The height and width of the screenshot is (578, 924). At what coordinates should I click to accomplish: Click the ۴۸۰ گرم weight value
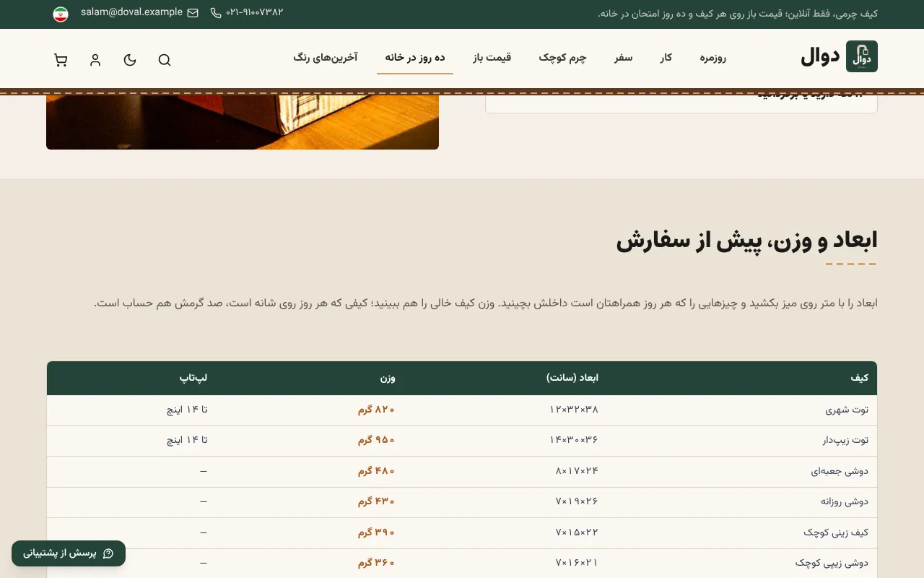tap(377, 471)
